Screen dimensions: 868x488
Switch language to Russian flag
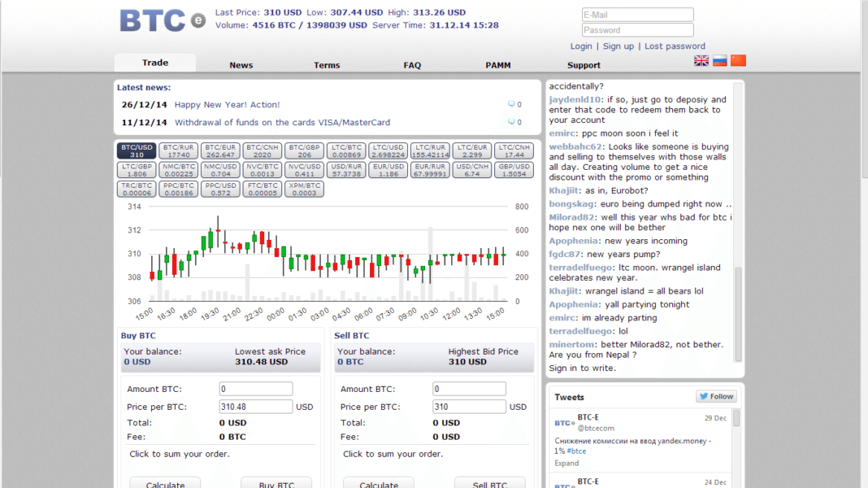pyautogui.click(x=719, y=61)
